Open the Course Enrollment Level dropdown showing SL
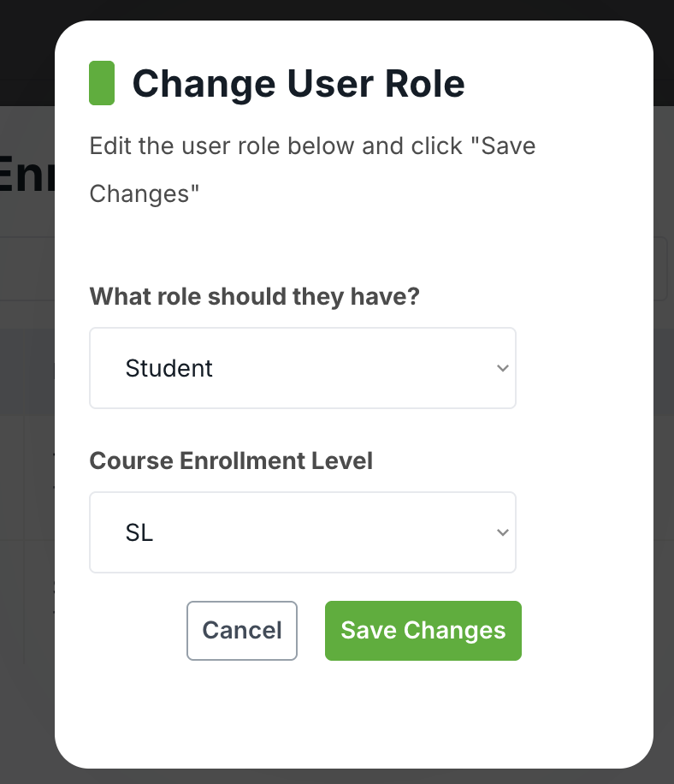The height and width of the screenshot is (784, 674). 303,532
